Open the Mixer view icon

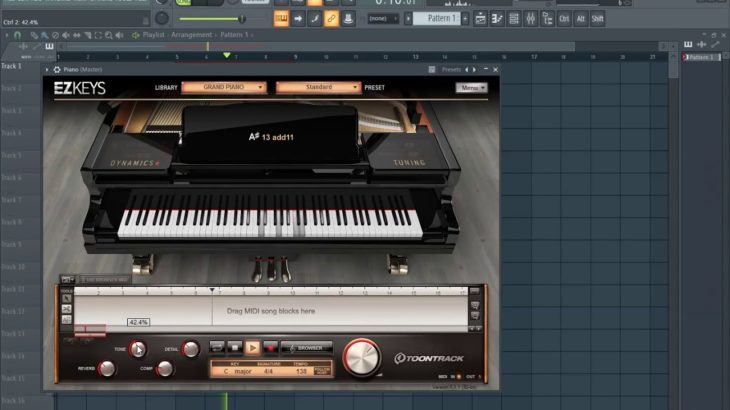coord(530,19)
